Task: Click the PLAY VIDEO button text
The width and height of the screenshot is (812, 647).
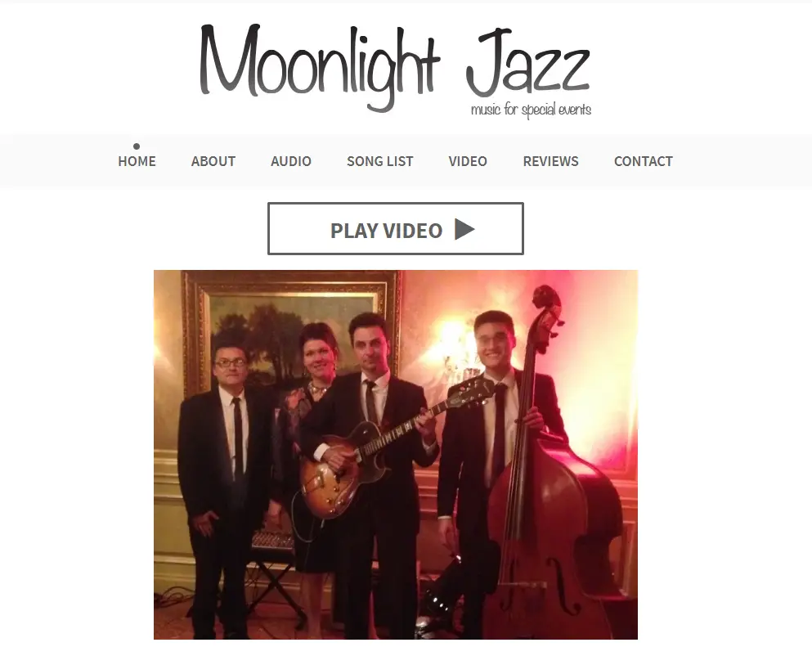Action: click(x=386, y=231)
